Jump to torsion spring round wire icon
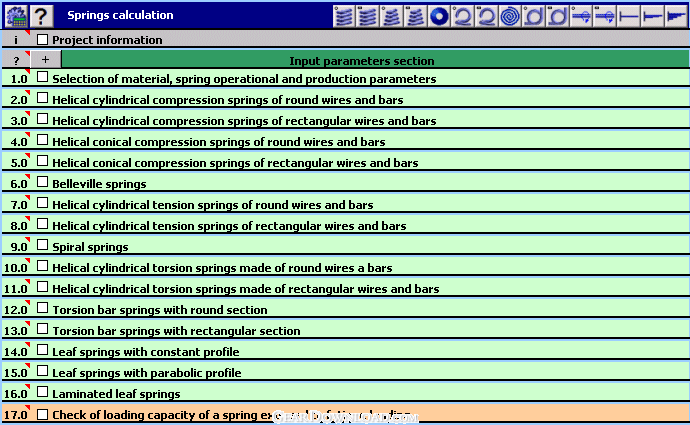 click(x=534, y=16)
